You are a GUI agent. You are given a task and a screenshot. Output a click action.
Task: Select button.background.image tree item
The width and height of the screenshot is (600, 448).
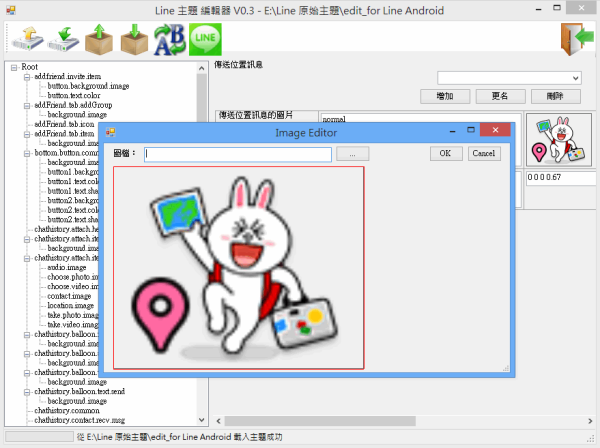88,86
